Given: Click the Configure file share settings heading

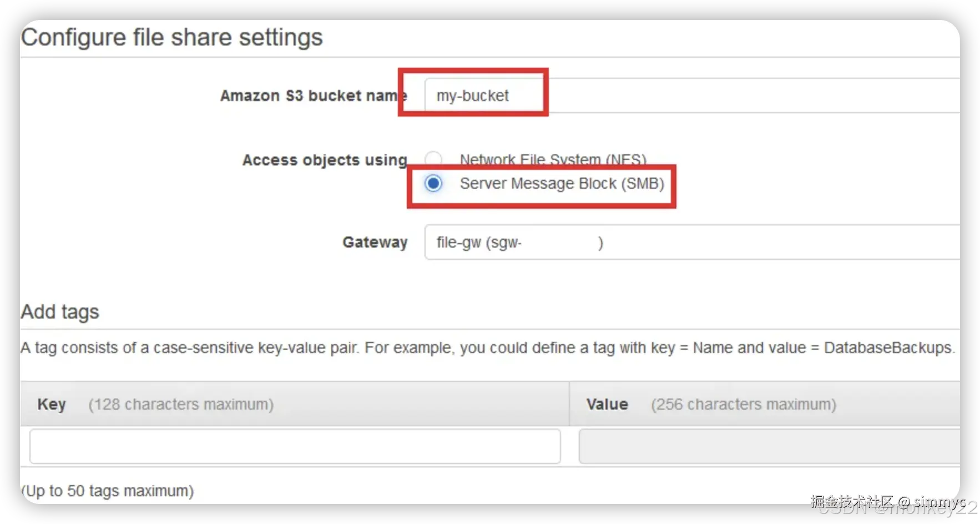Looking at the screenshot, I should 172,38.
